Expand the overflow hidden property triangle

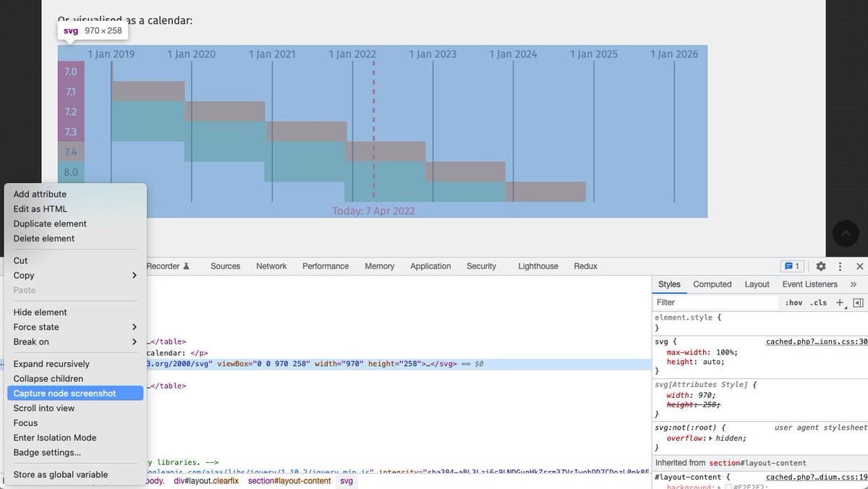pyautogui.click(x=710, y=438)
